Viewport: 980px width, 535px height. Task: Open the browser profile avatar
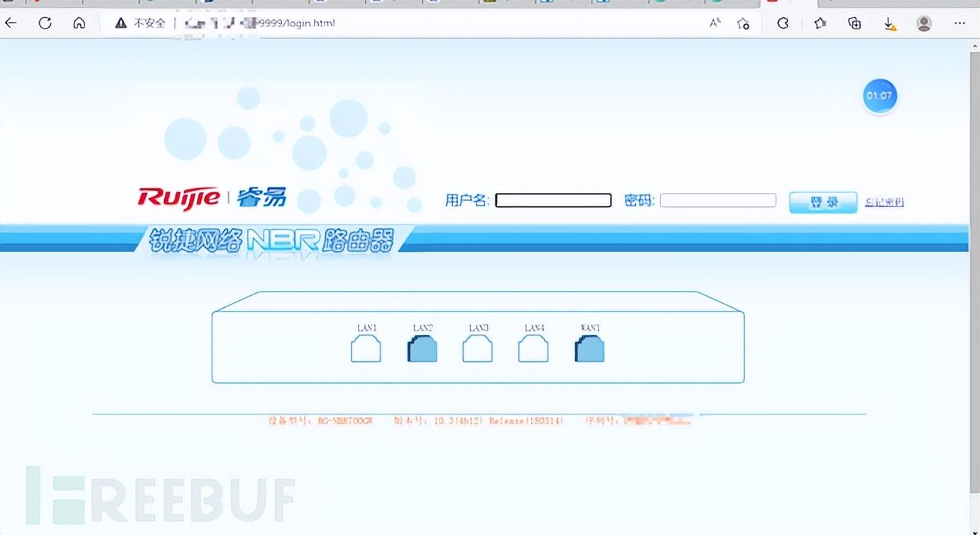coord(924,23)
